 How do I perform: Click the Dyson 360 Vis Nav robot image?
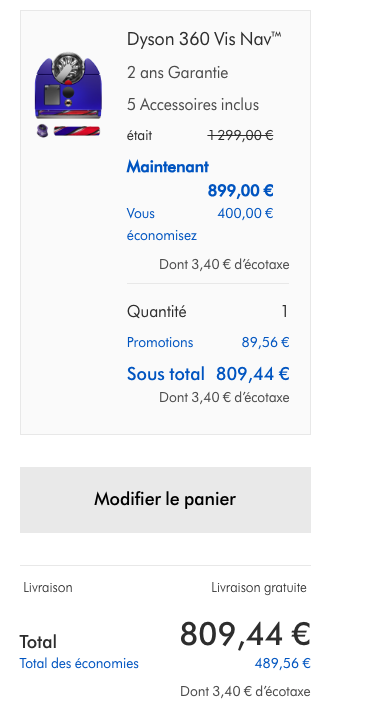click(x=68, y=86)
